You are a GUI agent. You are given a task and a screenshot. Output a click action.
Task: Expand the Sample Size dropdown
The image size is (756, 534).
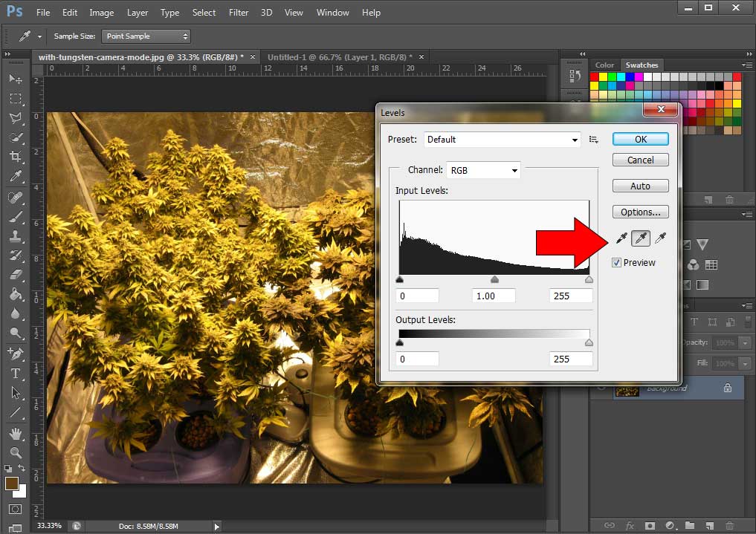tap(147, 36)
